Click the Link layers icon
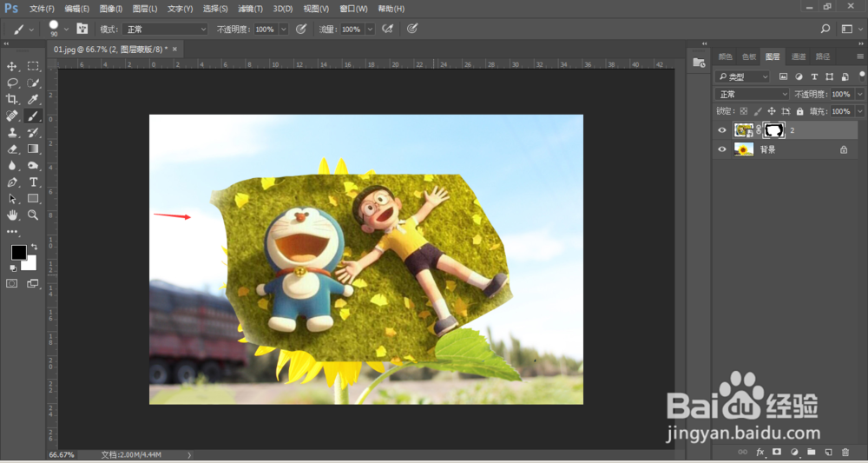868x463 pixels. point(743,452)
